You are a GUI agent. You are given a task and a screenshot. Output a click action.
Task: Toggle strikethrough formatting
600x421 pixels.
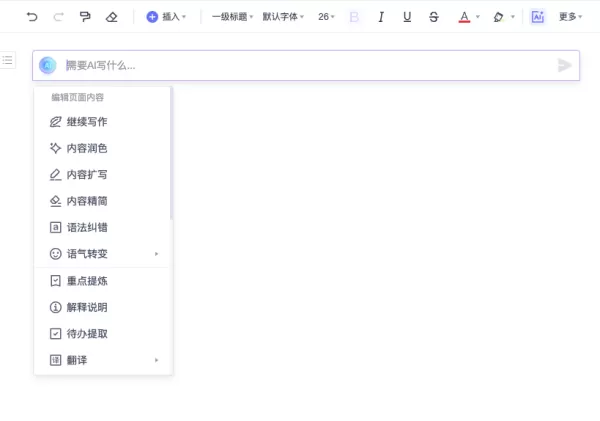tap(434, 17)
